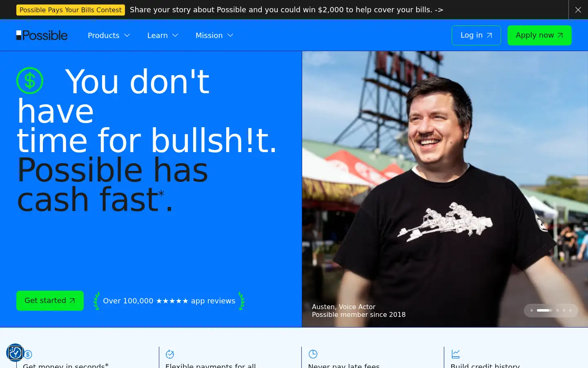The width and height of the screenshot is (588, 368).
Task: Click Over 100,000 app reviews badge
Action: pyautogui.click(x=169, y=301)
